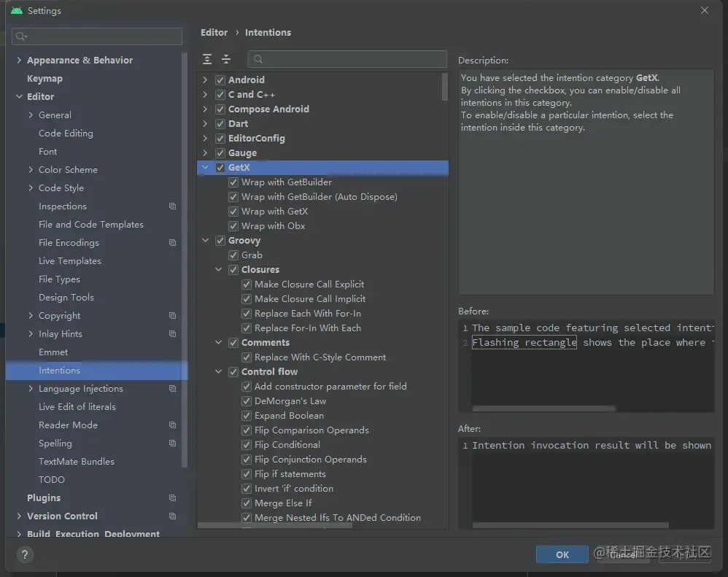
Task: Focus the intentions filter search field
Action: pos(347,59)
